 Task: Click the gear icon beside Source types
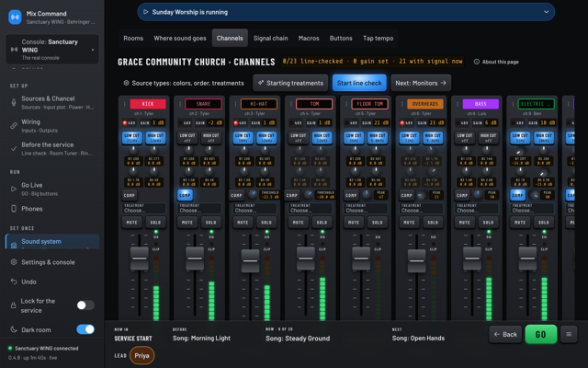[x=127, y=83]
